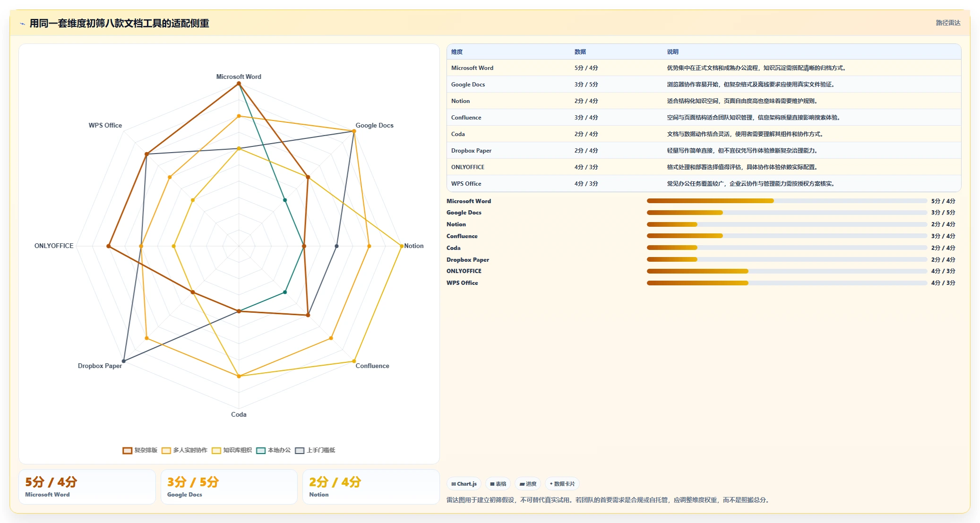Click the Microsoft Word label beside its progress bar
This screenshot has width=980, height=523.
coord(469,201)
